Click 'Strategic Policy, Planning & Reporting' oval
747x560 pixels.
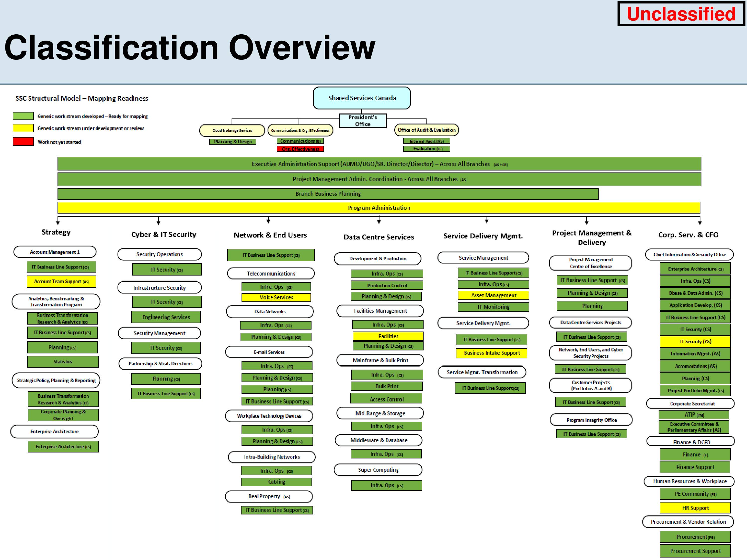pos(56,380)
